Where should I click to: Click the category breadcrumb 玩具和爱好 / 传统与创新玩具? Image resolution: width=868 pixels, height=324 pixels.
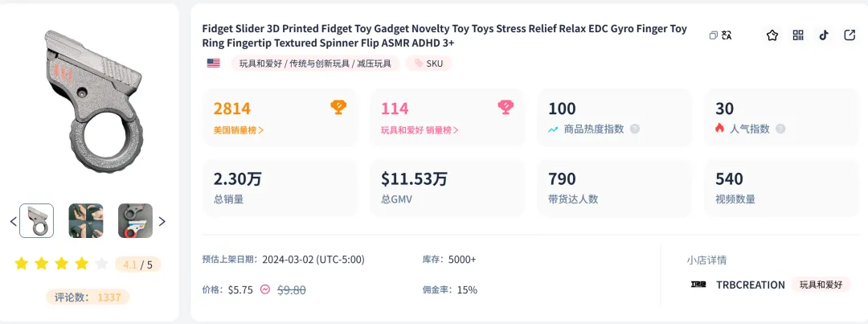[x=314, y=63]
